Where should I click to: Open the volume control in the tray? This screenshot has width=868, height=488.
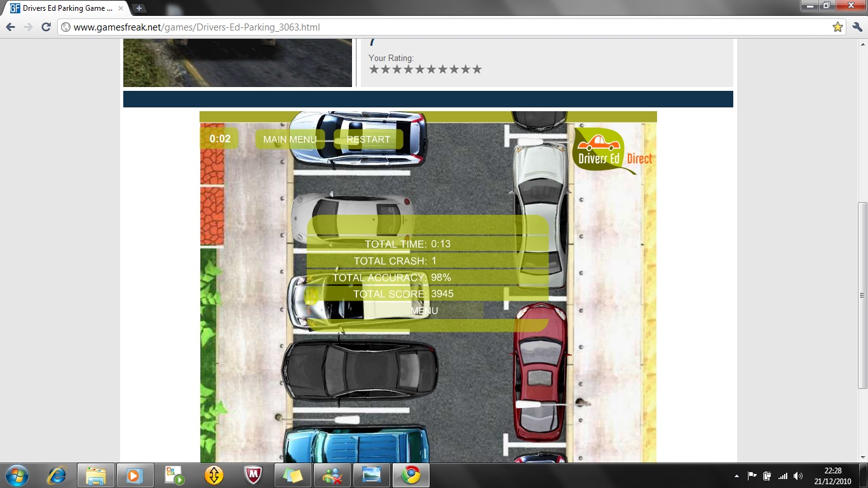coord(798,475)
